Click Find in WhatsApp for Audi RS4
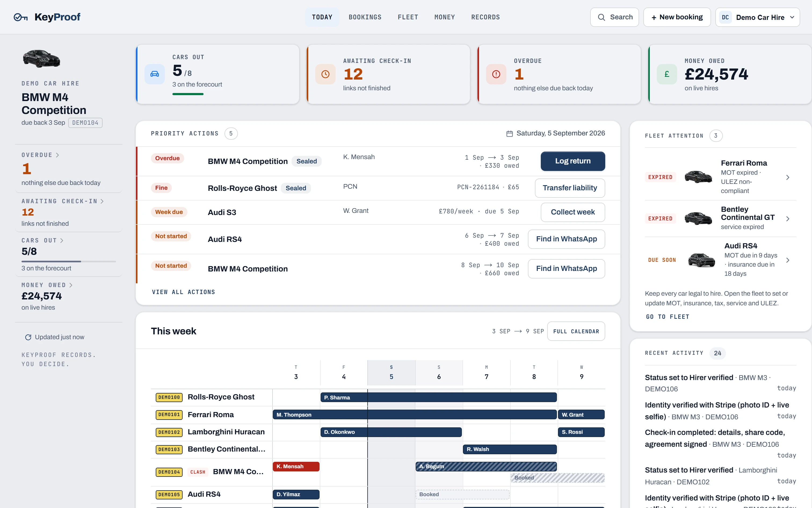Image resolution: width=812 pixels, height=508 pixels. (x=566, y=239)
